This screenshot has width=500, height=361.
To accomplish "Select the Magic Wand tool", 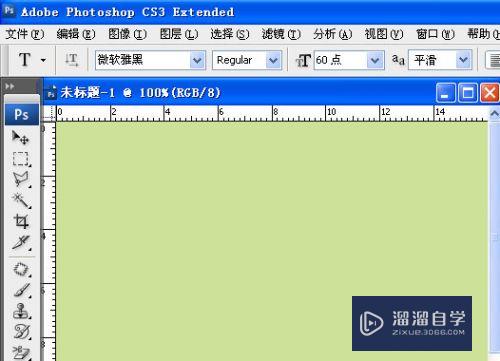I will (21, 201).
